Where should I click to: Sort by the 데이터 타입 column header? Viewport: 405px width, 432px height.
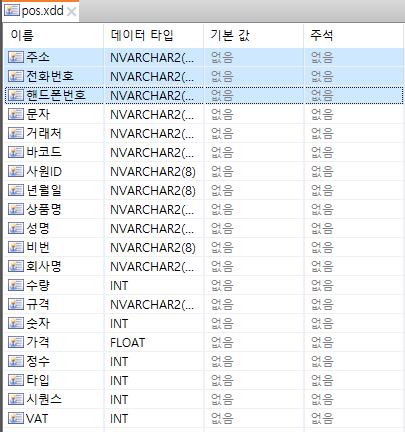click(x=153, y=35)
